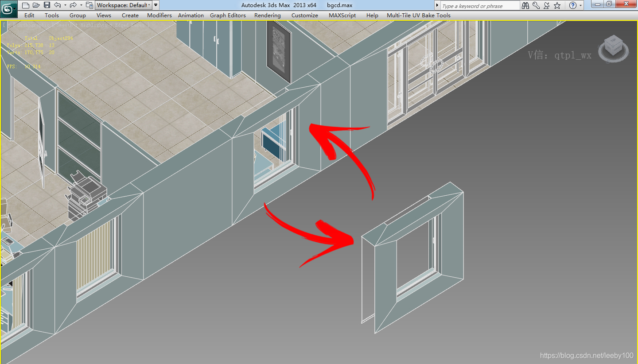Click the ViewCube in the viewport corner
Image resolution: width=638 pixels, height=364 pixels.
pyautogui.click(x=614, y=48)
